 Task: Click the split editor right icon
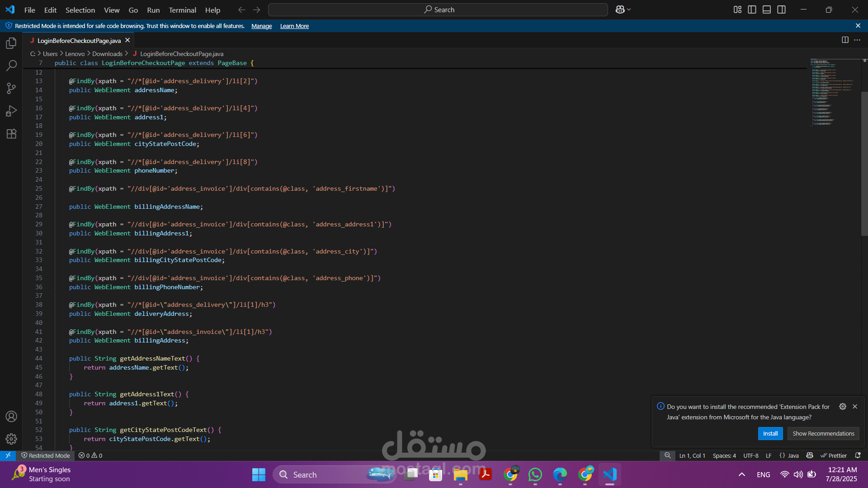[x=845, y=40]
